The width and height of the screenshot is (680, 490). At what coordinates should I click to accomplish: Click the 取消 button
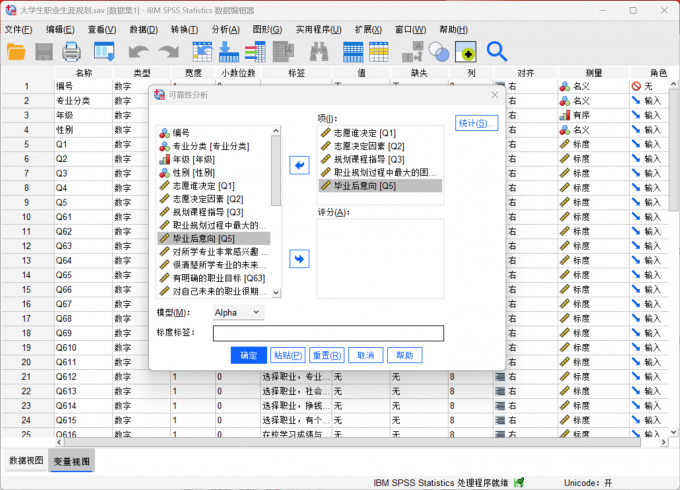pos(366,355)
